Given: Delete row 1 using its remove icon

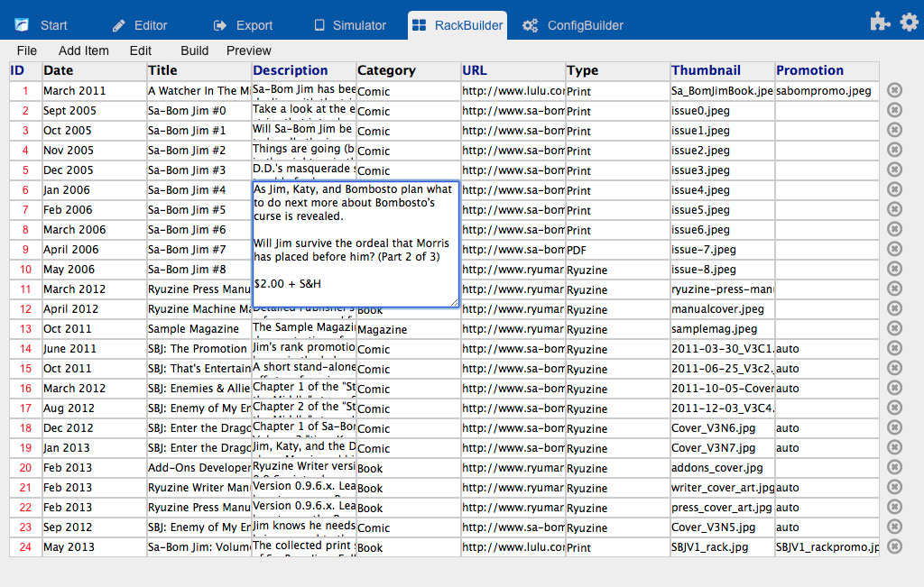Looking at the screenshot, I should [x=894, y=90].
